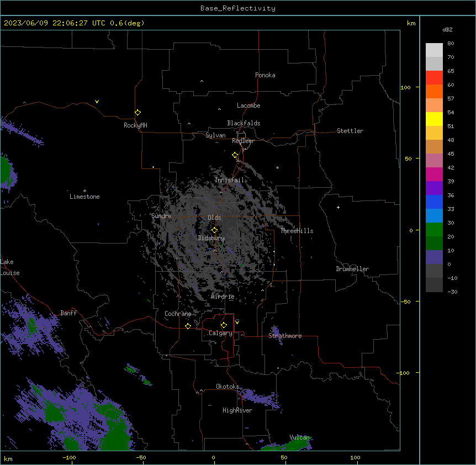
Task: Select the Banff label
Action: click(68, 313)
